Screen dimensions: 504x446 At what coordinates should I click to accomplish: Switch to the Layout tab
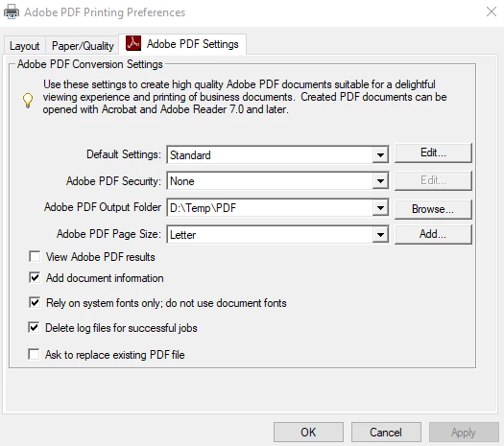point(24,46)
